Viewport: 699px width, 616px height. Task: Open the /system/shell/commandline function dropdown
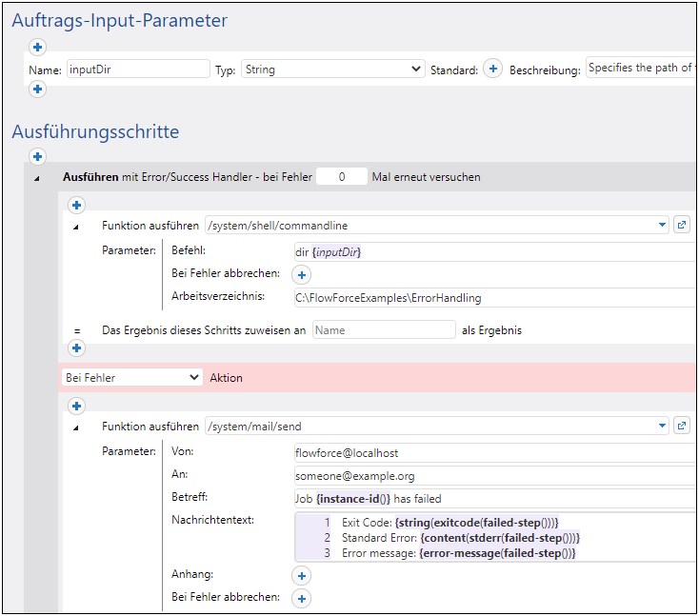pyautogui.click(x=663, y=226)
